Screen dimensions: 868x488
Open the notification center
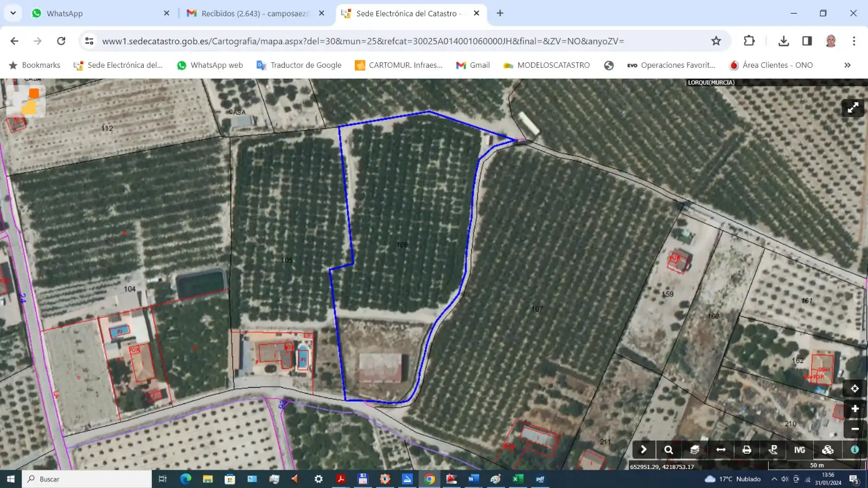pyautogui.click(x=854, y=479)
